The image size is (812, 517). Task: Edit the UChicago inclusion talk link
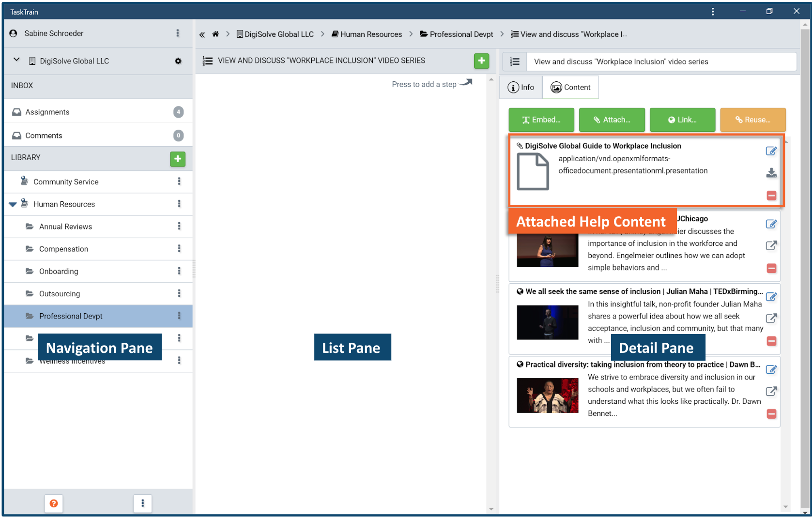pos(771,224)
